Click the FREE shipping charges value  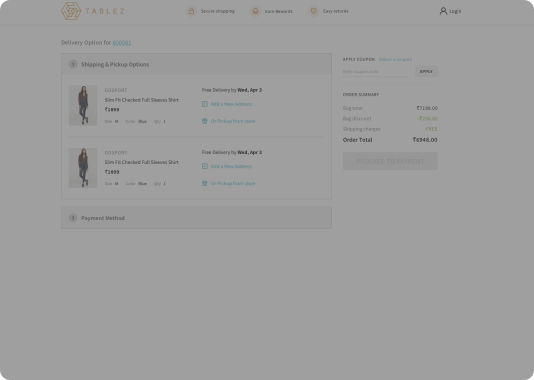pos(431,129)
